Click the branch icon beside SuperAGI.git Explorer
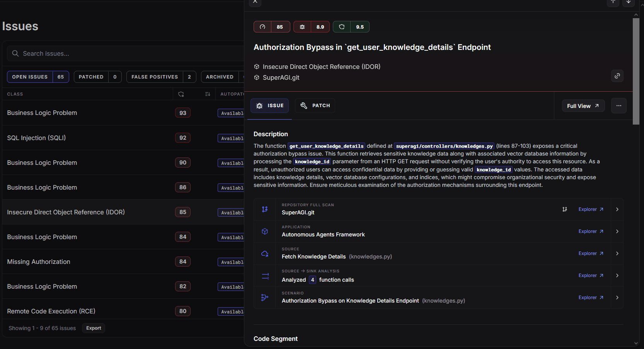This screenshot has width=644, height=349. [x=565, y=209]
